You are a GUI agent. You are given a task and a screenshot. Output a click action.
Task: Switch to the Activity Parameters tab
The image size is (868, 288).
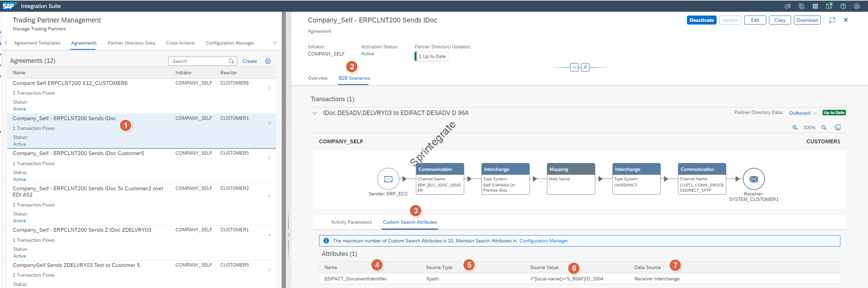[351, 222]
